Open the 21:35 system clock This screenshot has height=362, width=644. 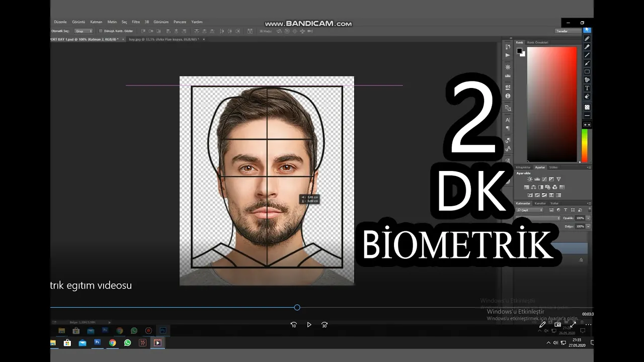(576, 343)
